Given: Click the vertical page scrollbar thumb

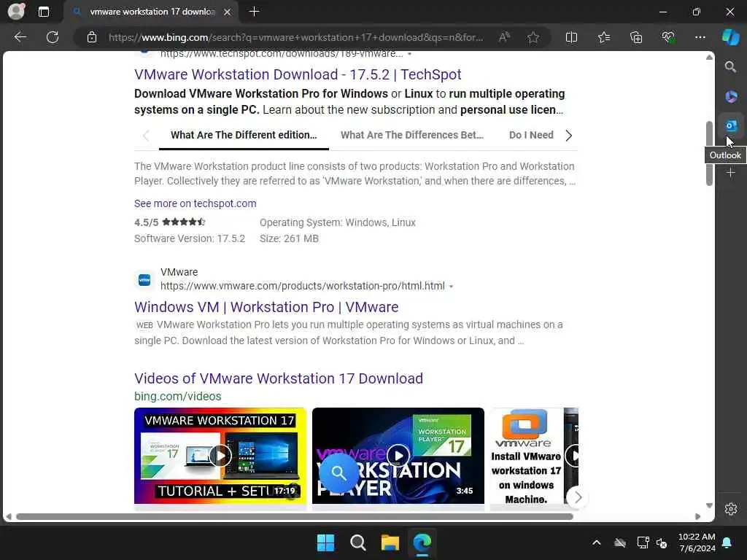Looking at the screenshot, I should [x=709, y=153].
